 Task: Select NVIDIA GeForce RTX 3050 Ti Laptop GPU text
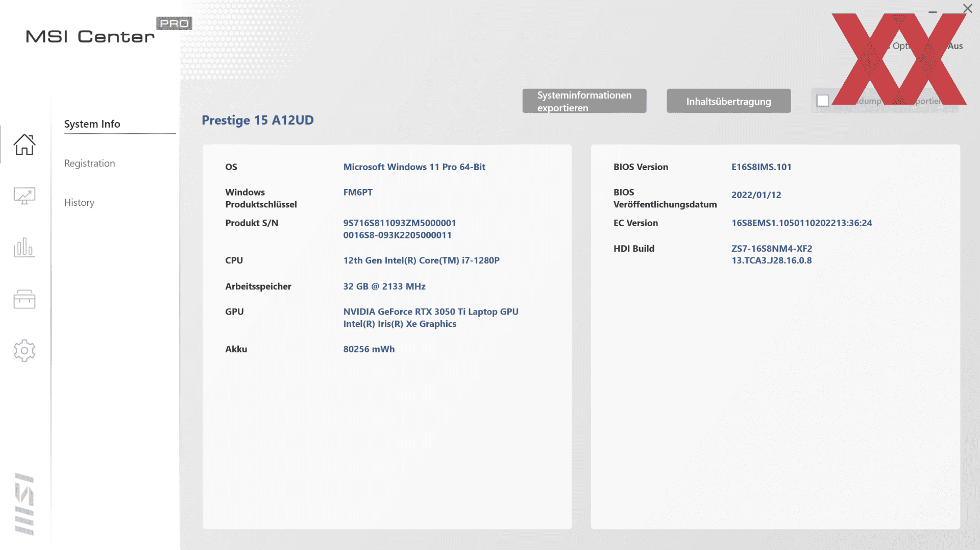pyautogui.click(x=431, y=312)
